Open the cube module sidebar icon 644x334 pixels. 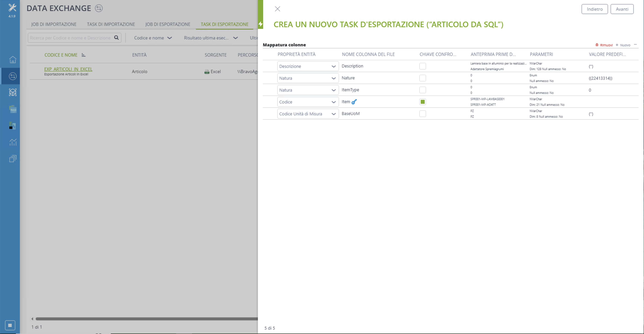(x=13, y=92)
